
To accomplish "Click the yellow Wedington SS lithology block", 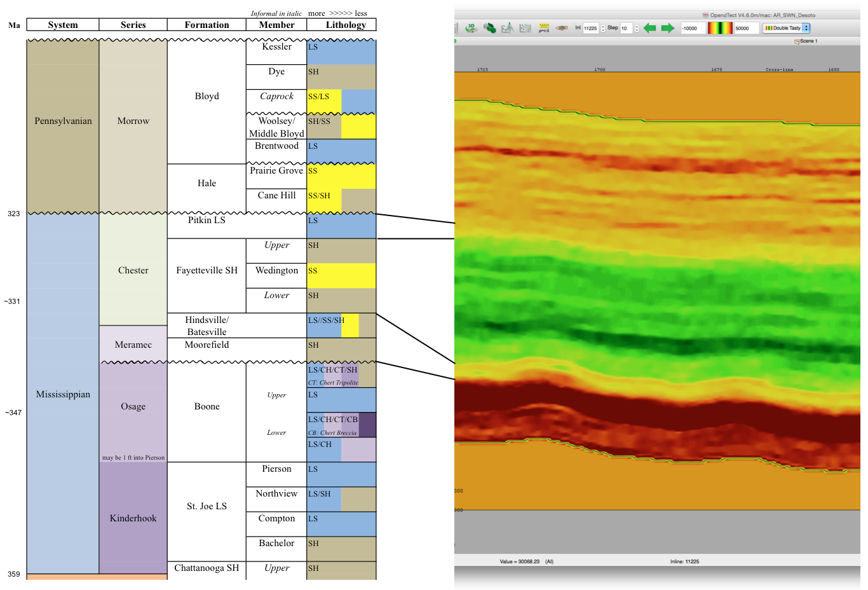I will (341, 276).
